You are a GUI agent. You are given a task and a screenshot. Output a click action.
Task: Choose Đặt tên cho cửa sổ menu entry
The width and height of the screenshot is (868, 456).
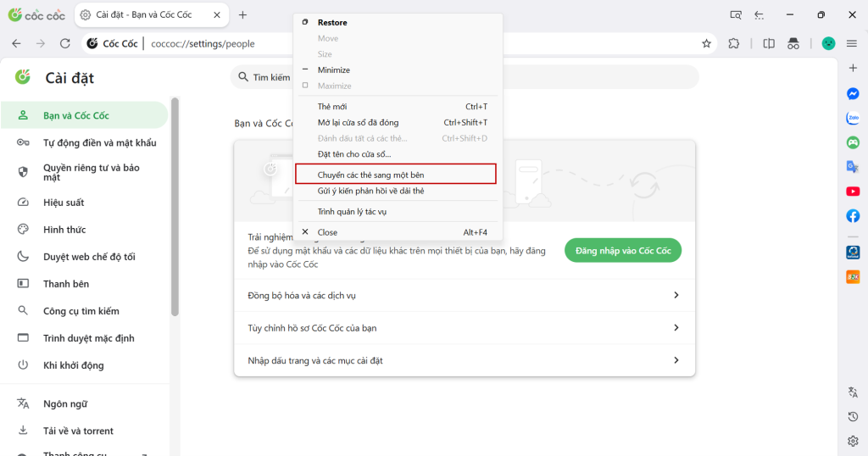pyautogui.click(x=398, y=154)
